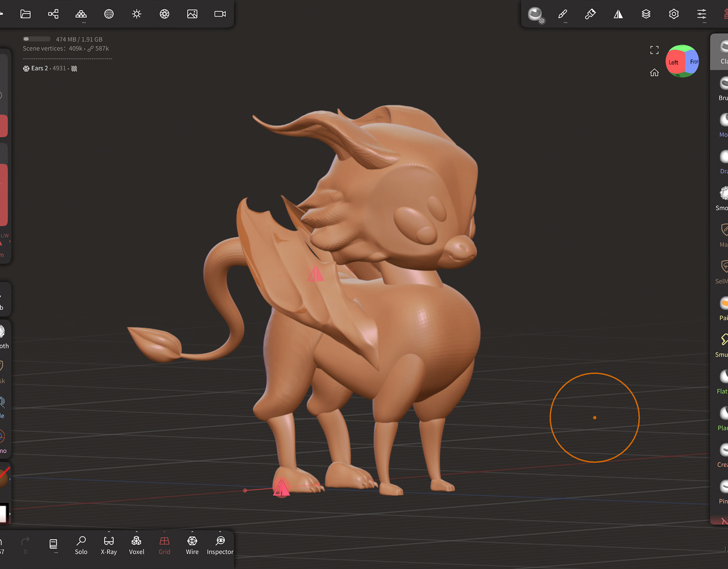Open the Layers stack menu

[x=646, y=14]
